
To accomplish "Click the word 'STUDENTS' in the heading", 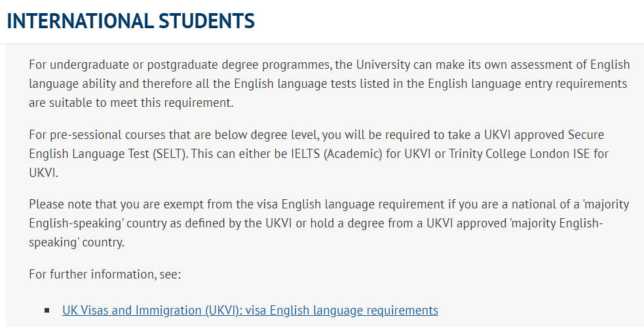I will 206,21.
